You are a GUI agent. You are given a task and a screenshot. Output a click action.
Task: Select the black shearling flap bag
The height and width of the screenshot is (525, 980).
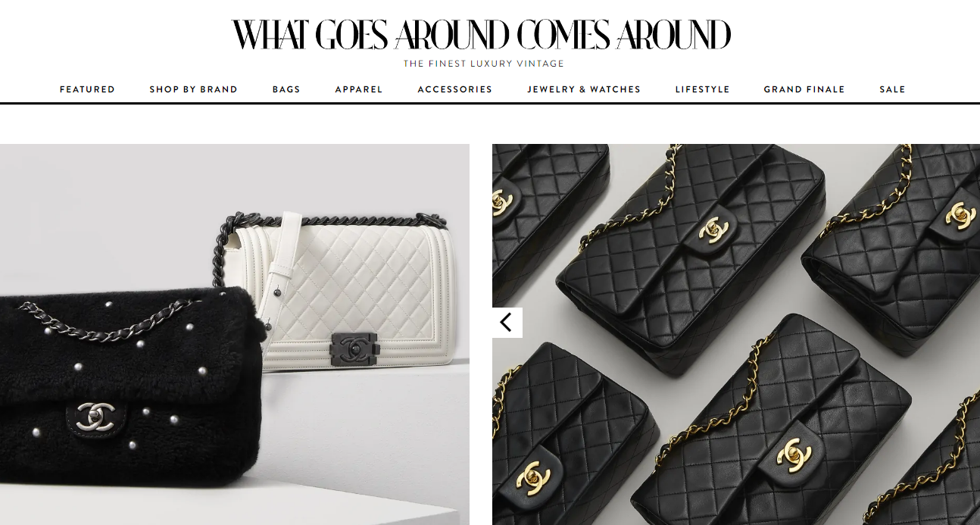click(129, 386)
